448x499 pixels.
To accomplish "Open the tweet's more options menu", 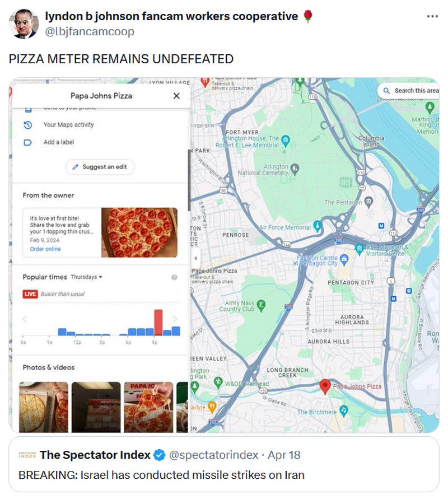I will 432,17.
